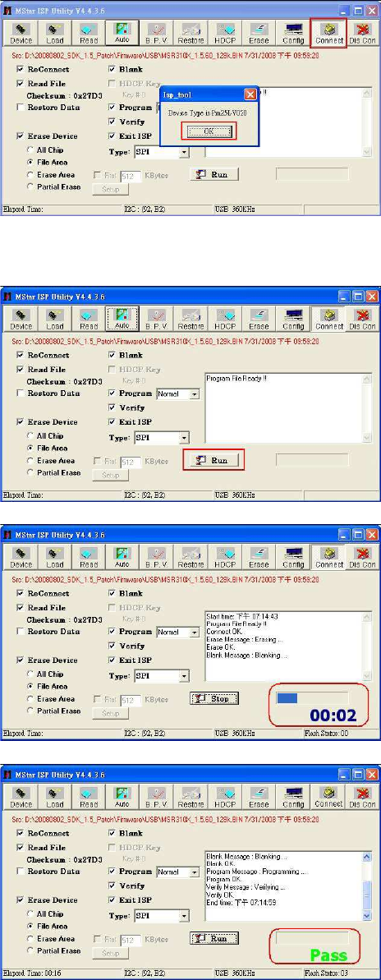Click the Stop button
Screen dimensions: 381x980
click(213, 699)
